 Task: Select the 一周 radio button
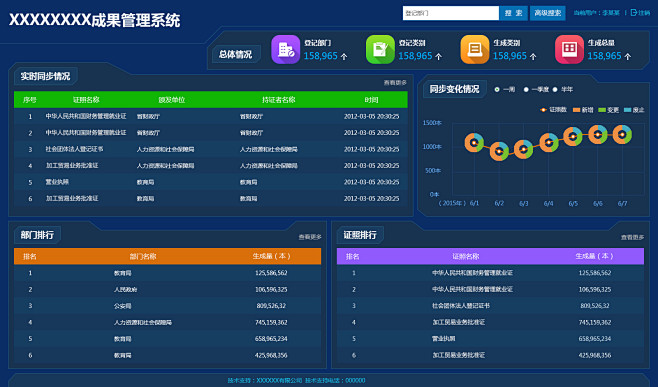[x=497, y=89]
